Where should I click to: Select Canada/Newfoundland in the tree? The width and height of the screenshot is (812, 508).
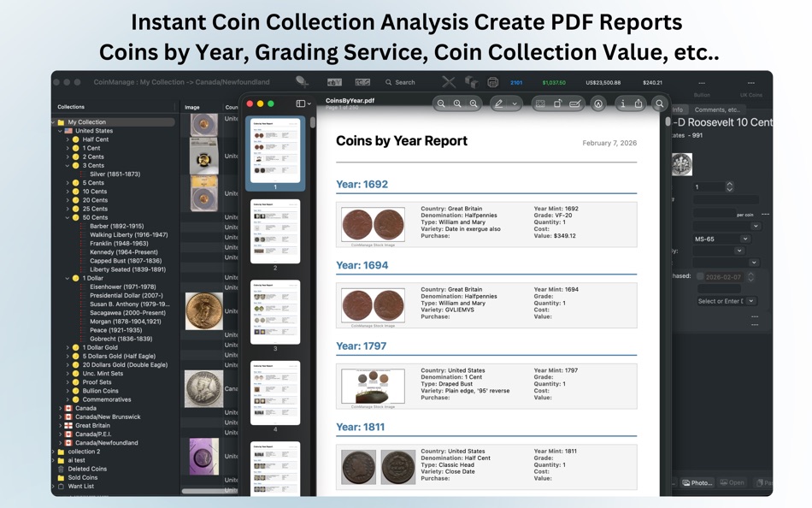click(107, 443)
